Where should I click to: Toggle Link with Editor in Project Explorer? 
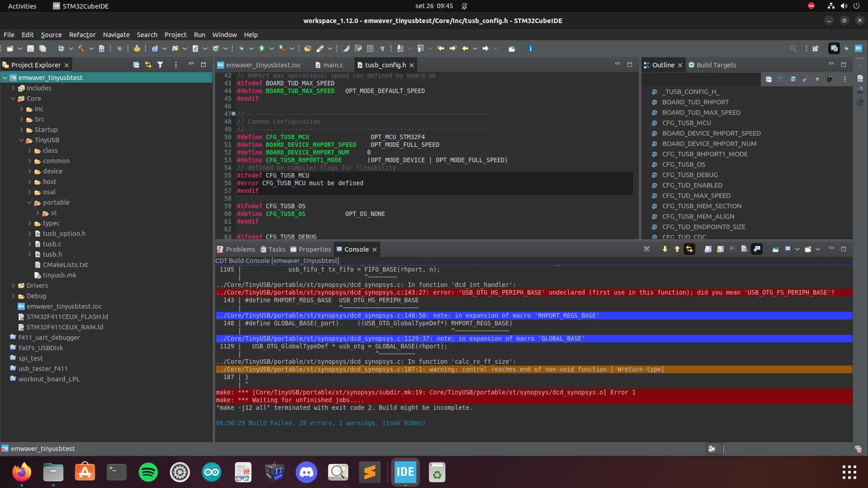[148, 65]
